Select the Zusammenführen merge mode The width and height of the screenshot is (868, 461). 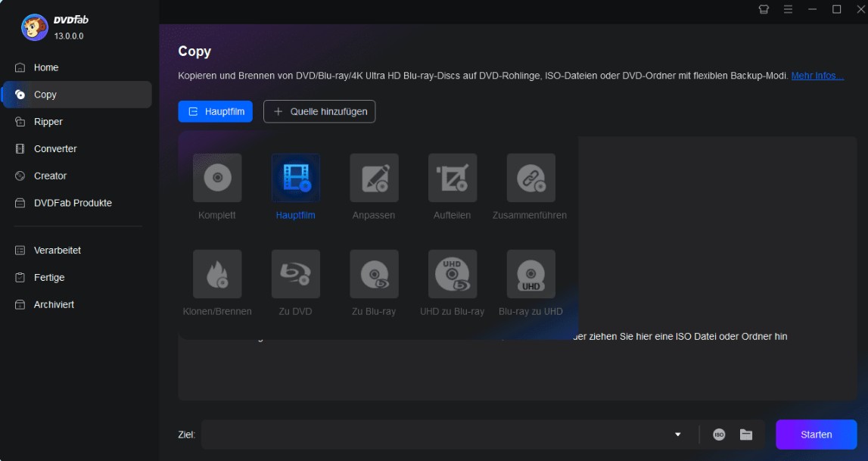pyautogui.click(x=531, y=178)
